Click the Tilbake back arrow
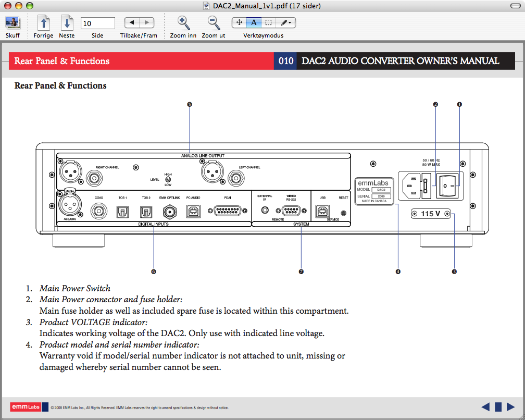This screenshot has height=420, width=525. pyautogui.click(x=132, y=22)
